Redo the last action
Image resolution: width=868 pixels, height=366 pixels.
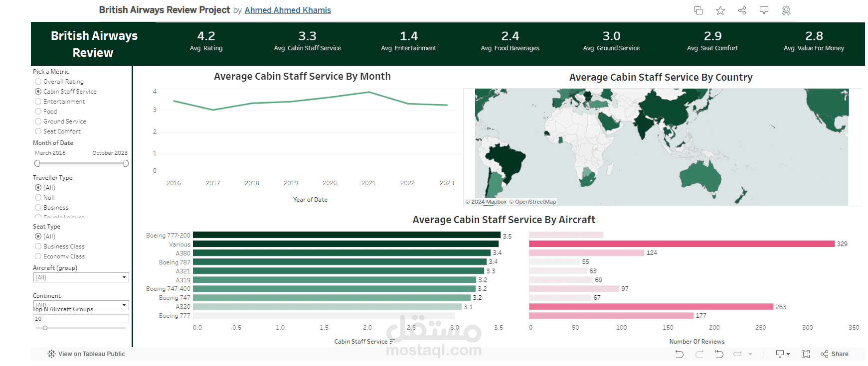pos(699,354)
